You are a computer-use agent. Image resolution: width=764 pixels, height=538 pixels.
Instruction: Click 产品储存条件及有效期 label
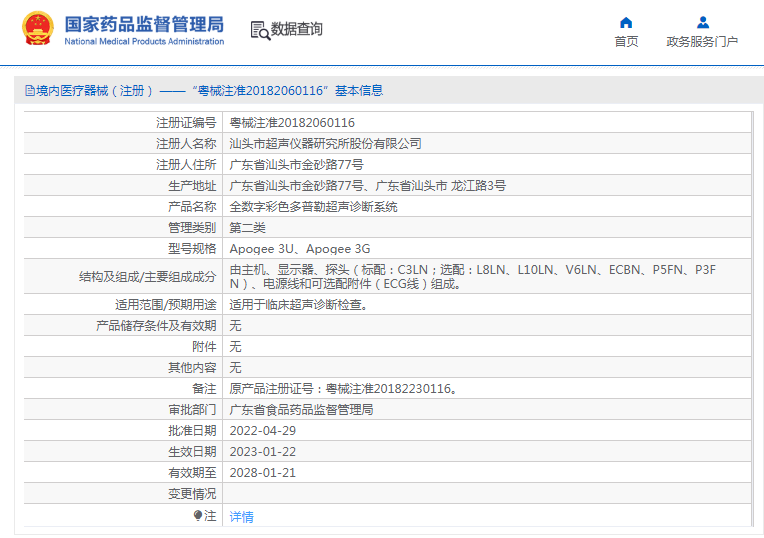pyautogui.click(x=156, y=326)
